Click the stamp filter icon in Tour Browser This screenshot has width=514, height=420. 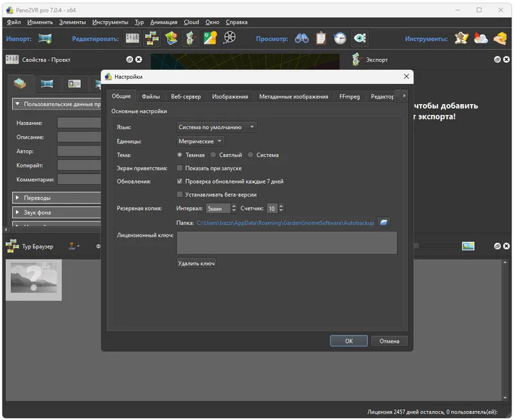73,246
